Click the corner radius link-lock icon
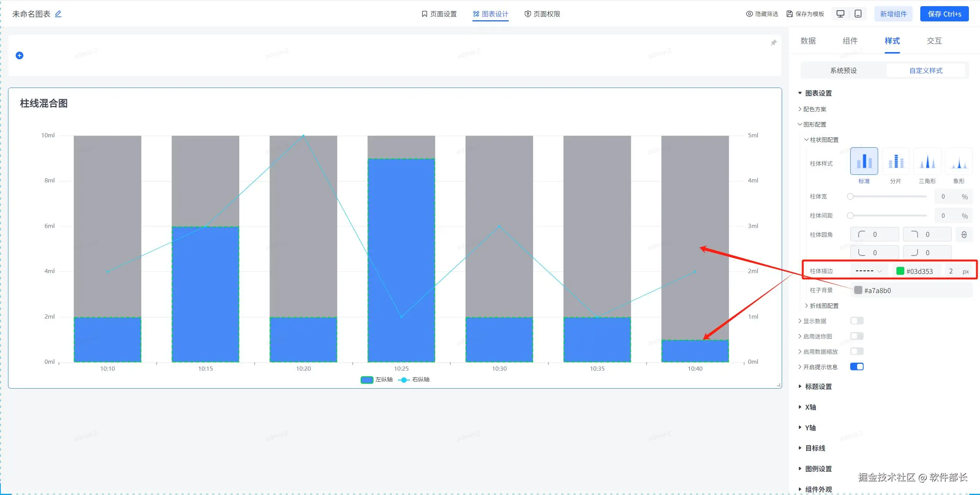This screenshot has width=980, height=495. click(964, 234)
